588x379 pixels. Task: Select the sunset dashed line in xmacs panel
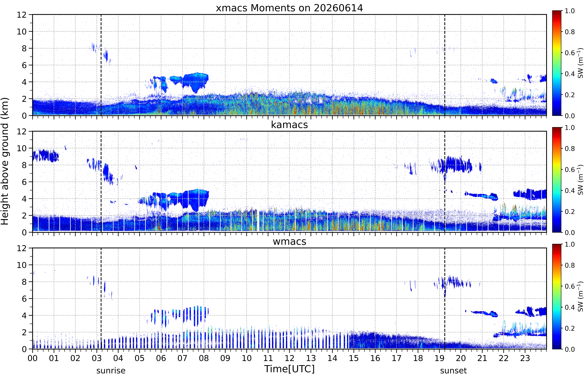[x=445, y=65]
